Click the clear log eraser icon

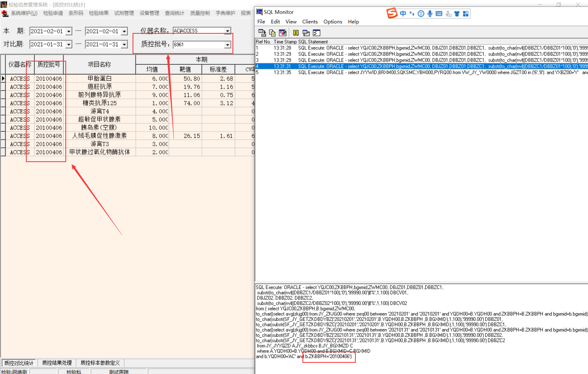(x=283, y=33)
